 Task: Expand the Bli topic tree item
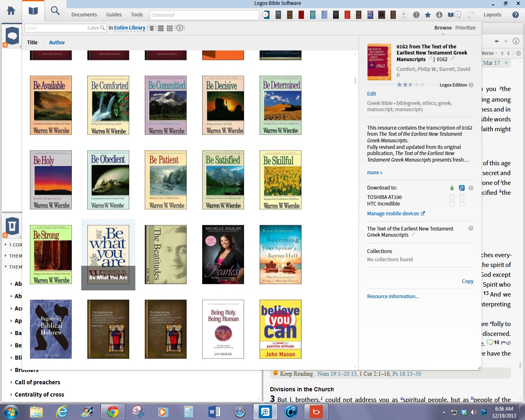click(11, 358)
